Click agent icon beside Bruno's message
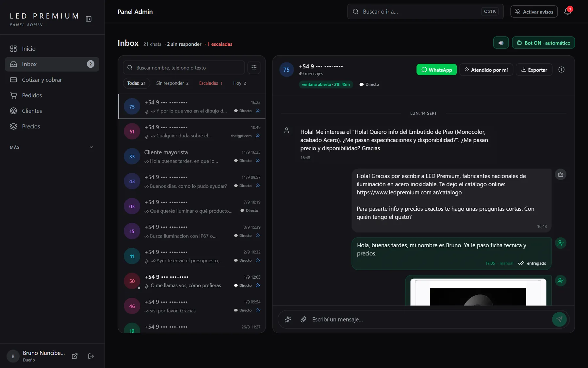Image resolution: width=588 pixels, height=368 pixels. coord(561,243)
